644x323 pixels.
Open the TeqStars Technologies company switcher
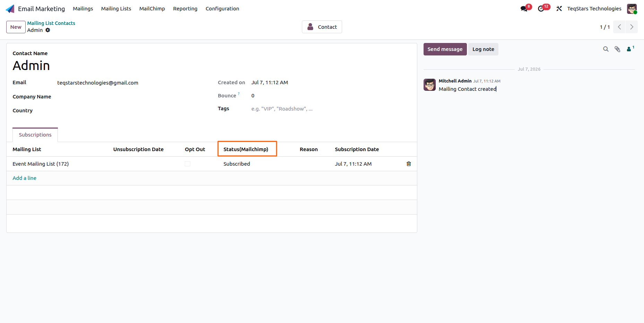point(594,9)
